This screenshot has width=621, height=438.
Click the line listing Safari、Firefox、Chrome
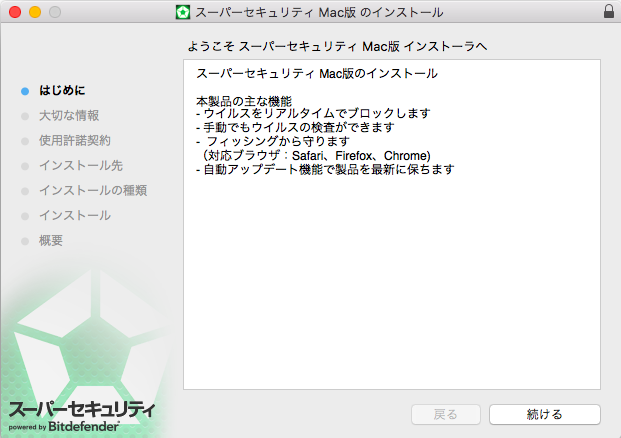click(x=316, y=155)
